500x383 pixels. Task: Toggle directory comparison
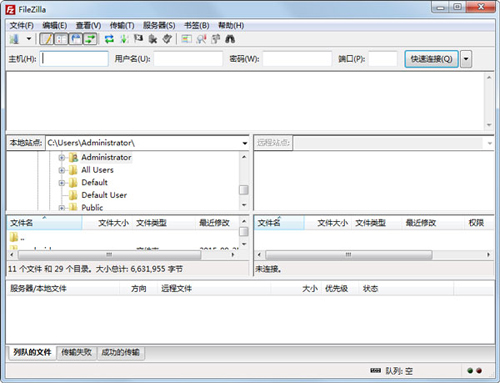pos(201,39)
